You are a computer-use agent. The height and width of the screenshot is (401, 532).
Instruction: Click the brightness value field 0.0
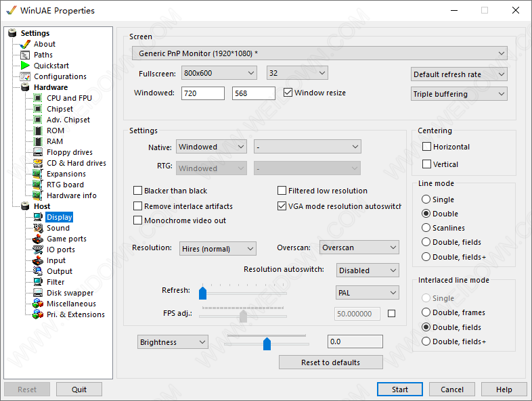point(355,341)
